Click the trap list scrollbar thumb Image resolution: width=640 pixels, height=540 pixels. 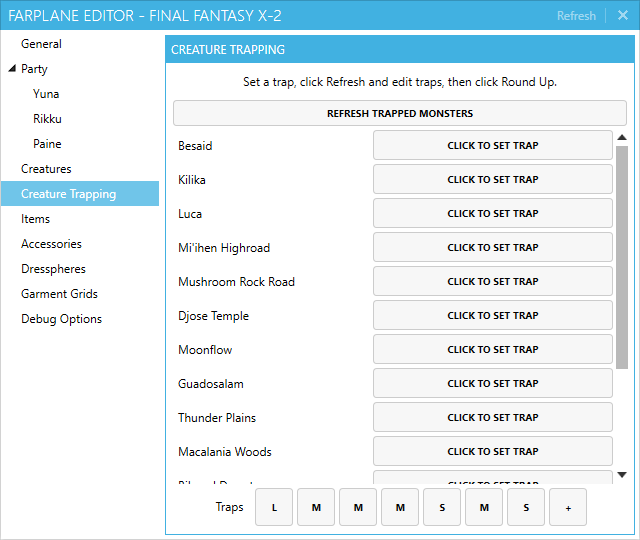[622, 258]
